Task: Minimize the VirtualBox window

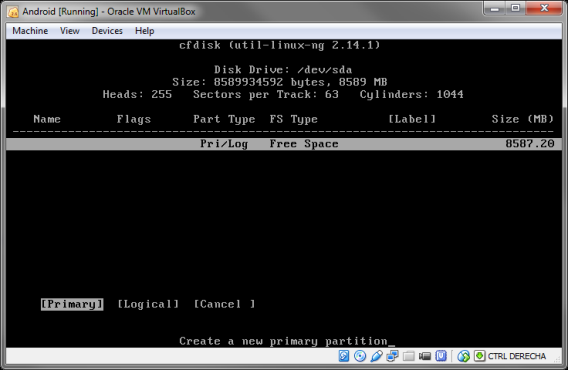Action: (x=495, y=8)
